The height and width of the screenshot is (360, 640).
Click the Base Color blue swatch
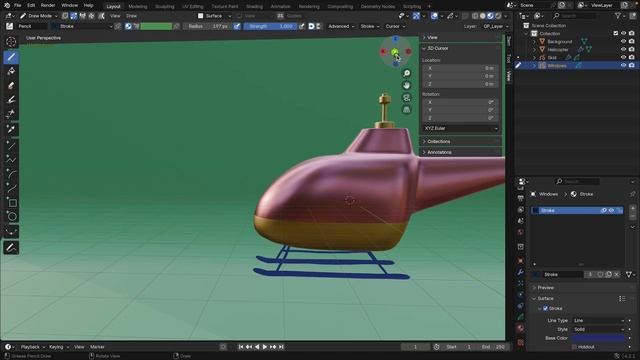click(x=598, y=338)
